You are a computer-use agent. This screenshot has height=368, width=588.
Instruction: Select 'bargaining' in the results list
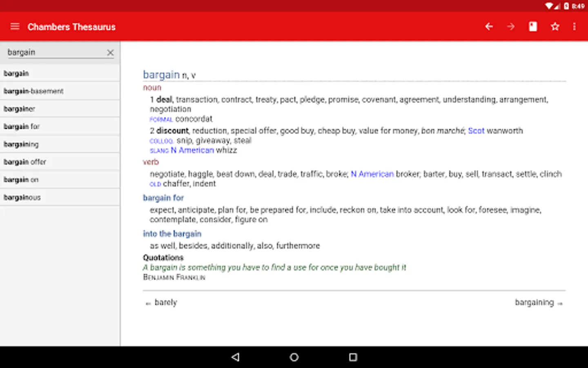pos(60,144)
